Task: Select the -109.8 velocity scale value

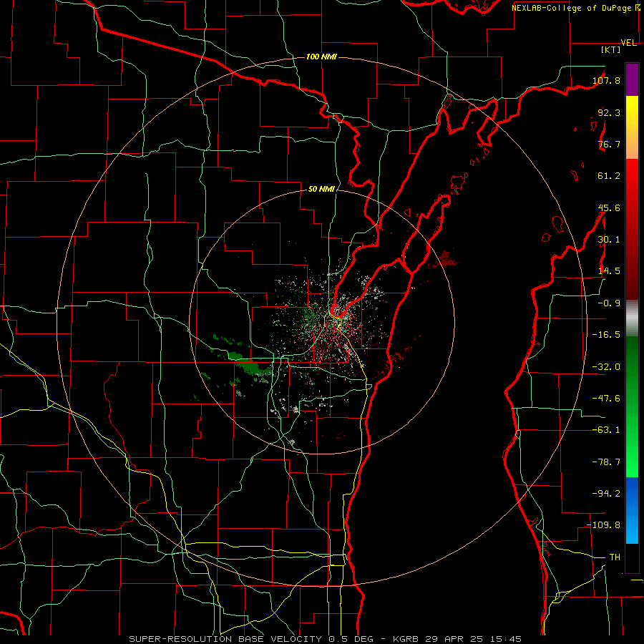Action: (604, 525)
